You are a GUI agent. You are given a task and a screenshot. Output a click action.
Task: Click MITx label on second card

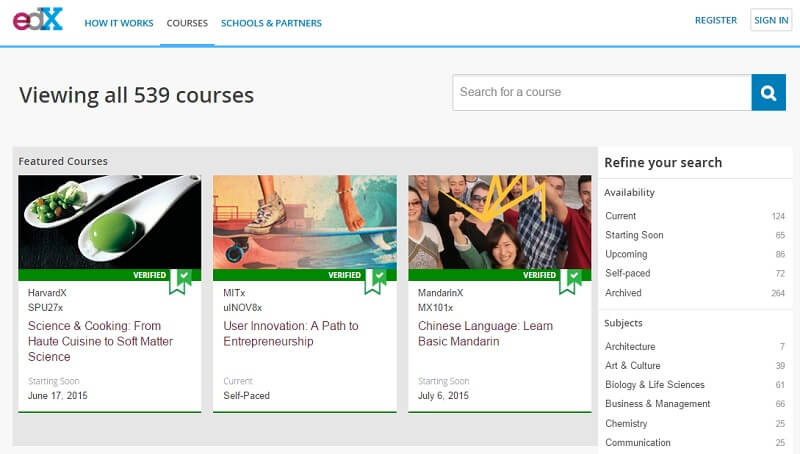click(x=234, y=293)
